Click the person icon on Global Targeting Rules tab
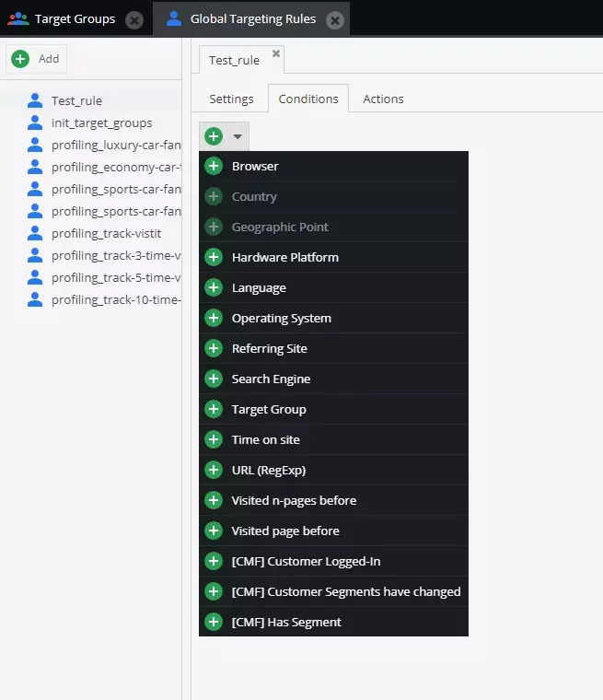The width and height of the screenshot is (603, 700). [174, 18]
